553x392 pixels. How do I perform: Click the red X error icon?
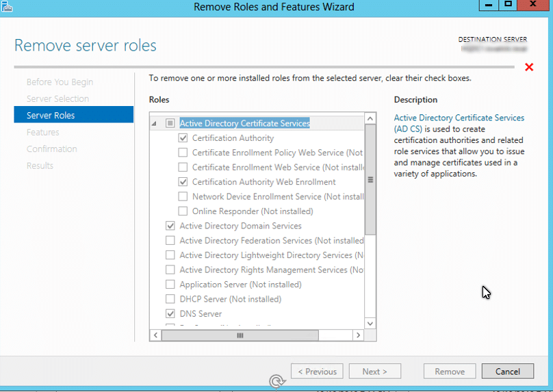(x=528, y=67)
